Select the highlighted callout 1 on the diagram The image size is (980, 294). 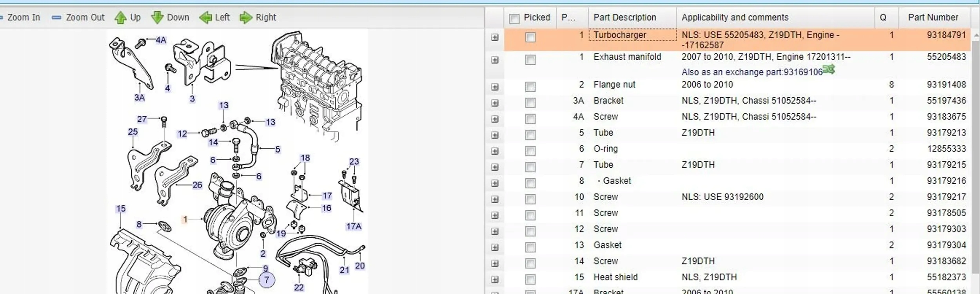coord(185,219)
